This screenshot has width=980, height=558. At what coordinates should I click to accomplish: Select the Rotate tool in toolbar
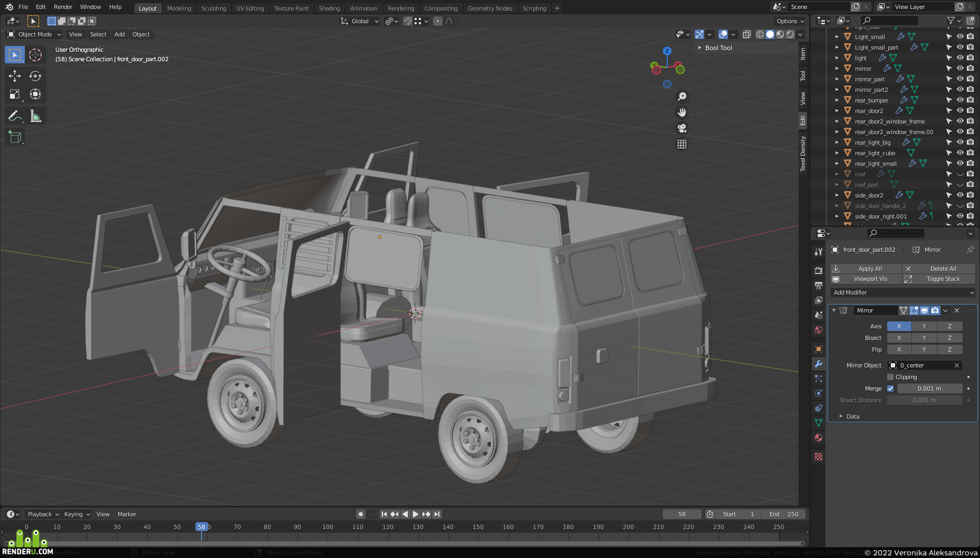click(x=35, y=76)
